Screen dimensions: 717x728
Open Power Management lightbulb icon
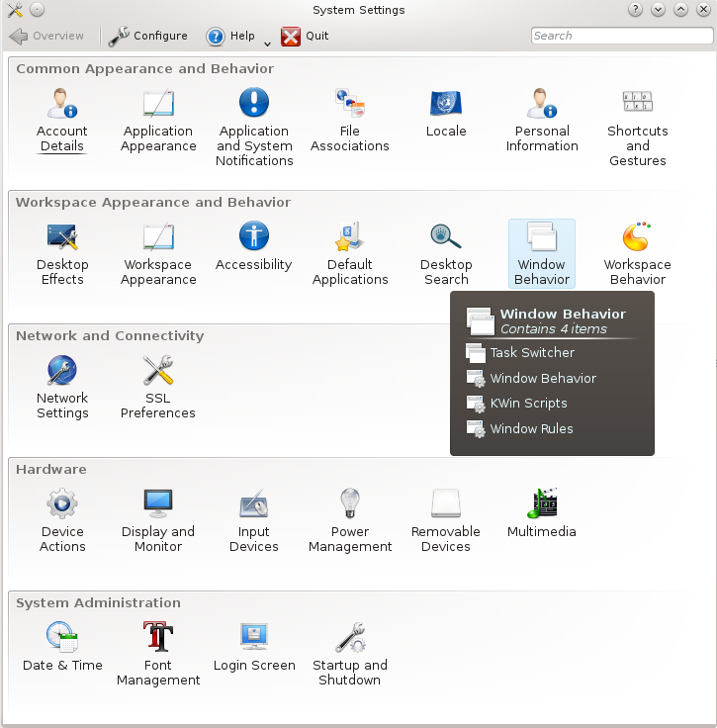(x=350, y=504)
